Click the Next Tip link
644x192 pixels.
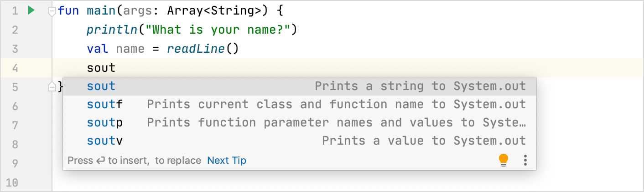[227, 160]
